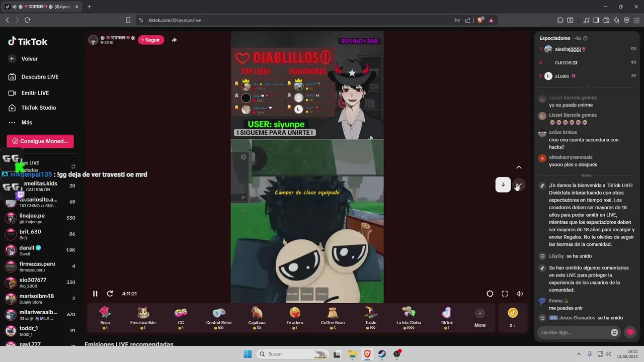
Task: Open firmezas.peru live avatar
Action: pyautogui.click(x=11, y=266)
